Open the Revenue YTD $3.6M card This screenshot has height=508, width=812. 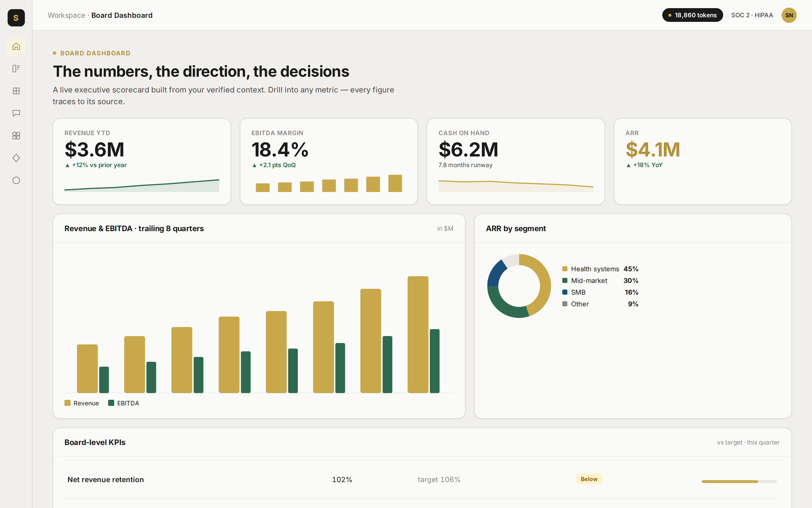(x=142, y=161)
